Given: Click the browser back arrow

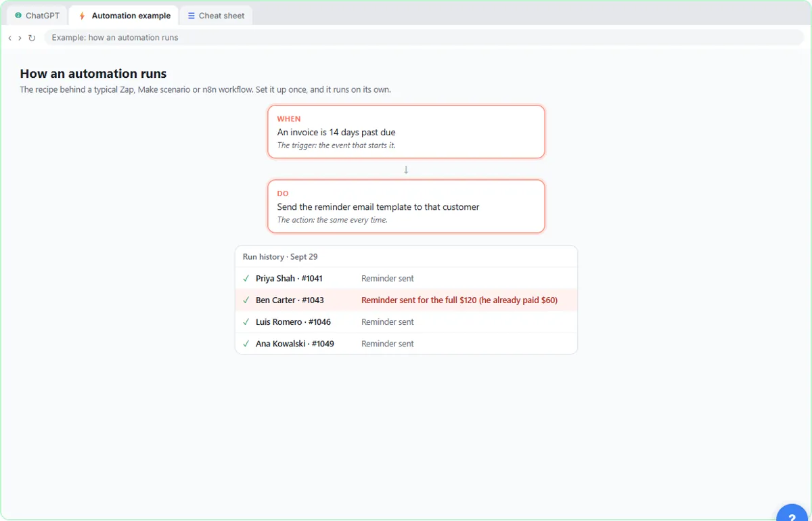Looking at the screenshot, I should click(x=9, y=38).
